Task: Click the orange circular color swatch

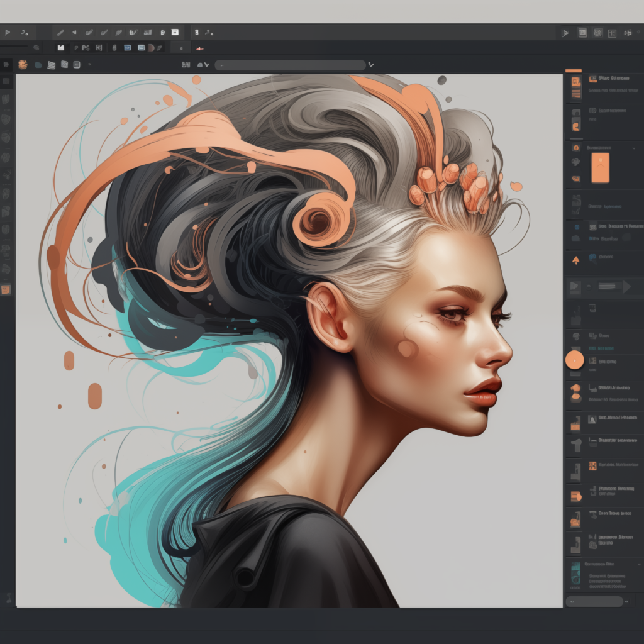Action: tap(574, 361)
